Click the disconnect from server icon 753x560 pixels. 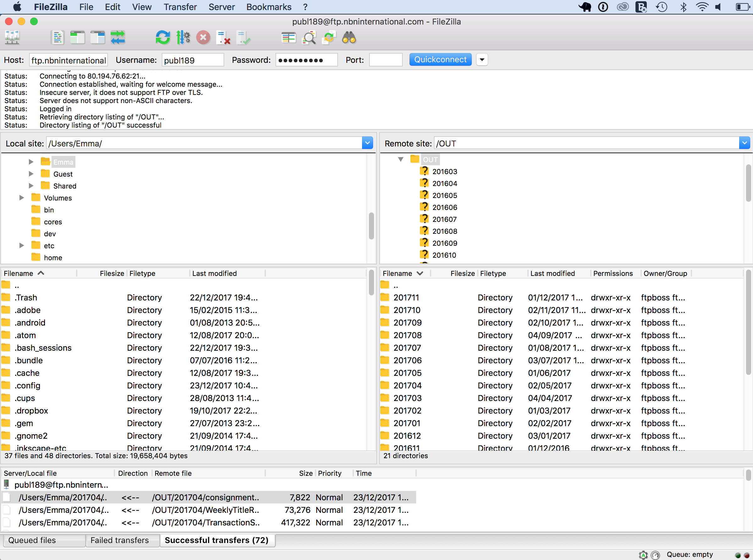click(223, 38)
